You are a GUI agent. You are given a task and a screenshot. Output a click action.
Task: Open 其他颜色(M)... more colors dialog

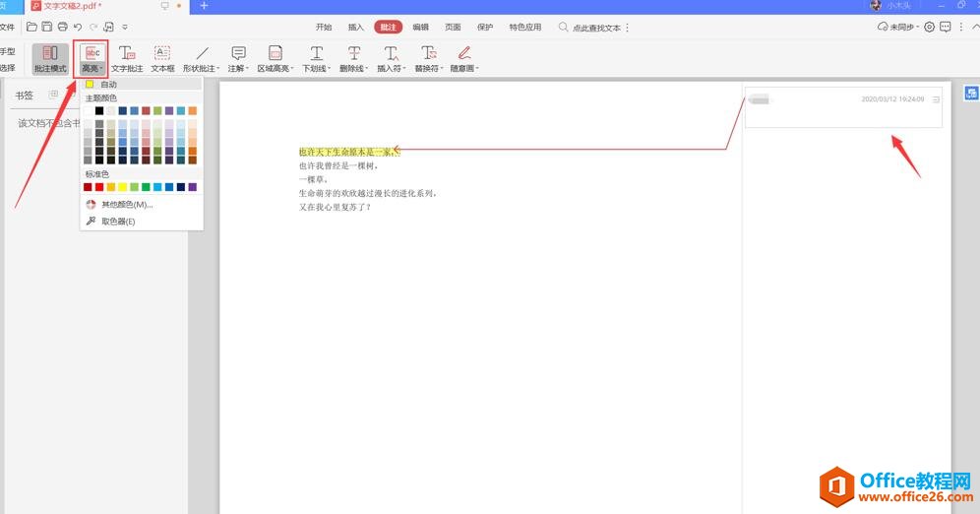[126, 205]
